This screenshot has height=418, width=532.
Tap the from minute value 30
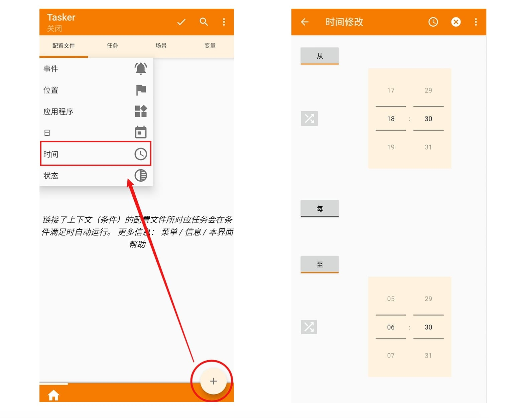[428, 119]
